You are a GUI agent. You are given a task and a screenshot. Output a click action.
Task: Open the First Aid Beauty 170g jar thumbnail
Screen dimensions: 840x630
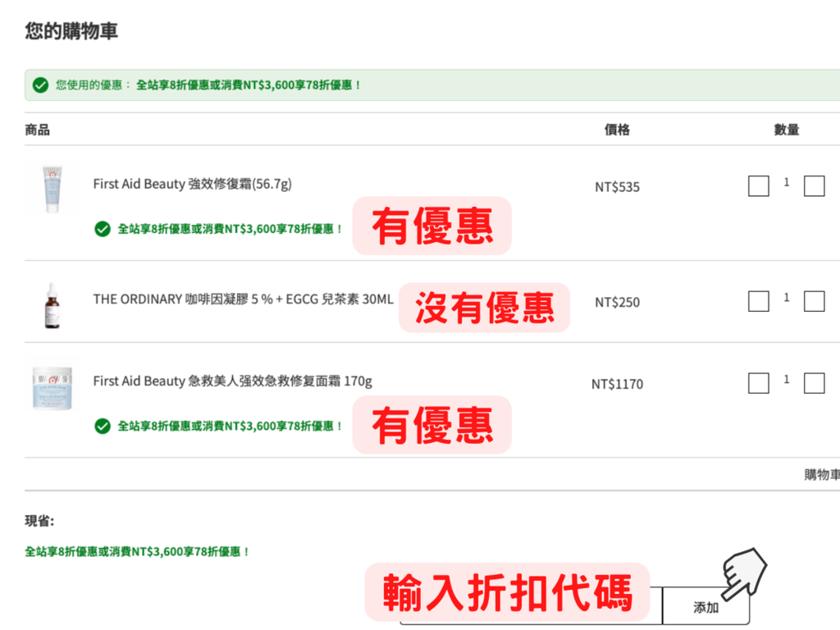tap(52, 388)
